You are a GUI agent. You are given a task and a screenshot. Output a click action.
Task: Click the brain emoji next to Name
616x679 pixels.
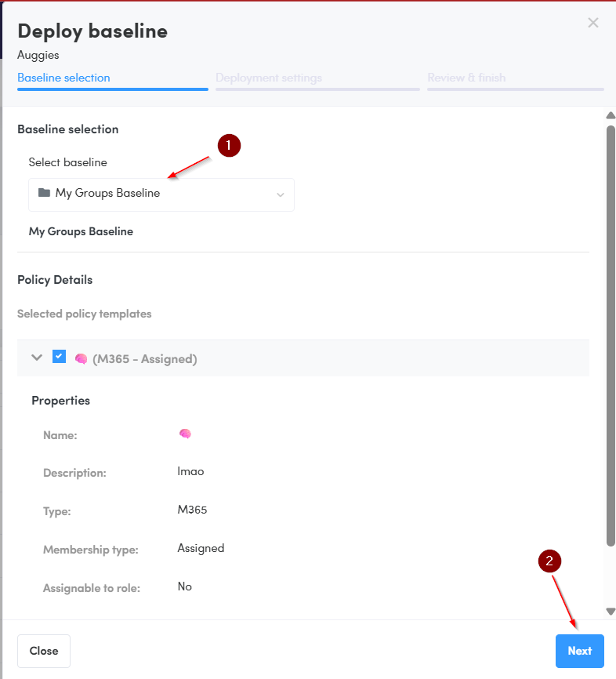pyautogui.click(x=185, y=434)
